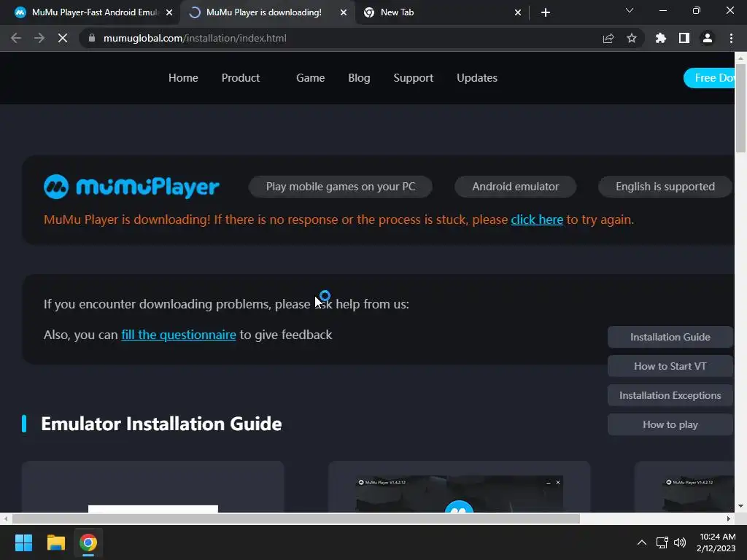Click the Chrome taskbar icon
747x560 pixels.
click(88, 542)
